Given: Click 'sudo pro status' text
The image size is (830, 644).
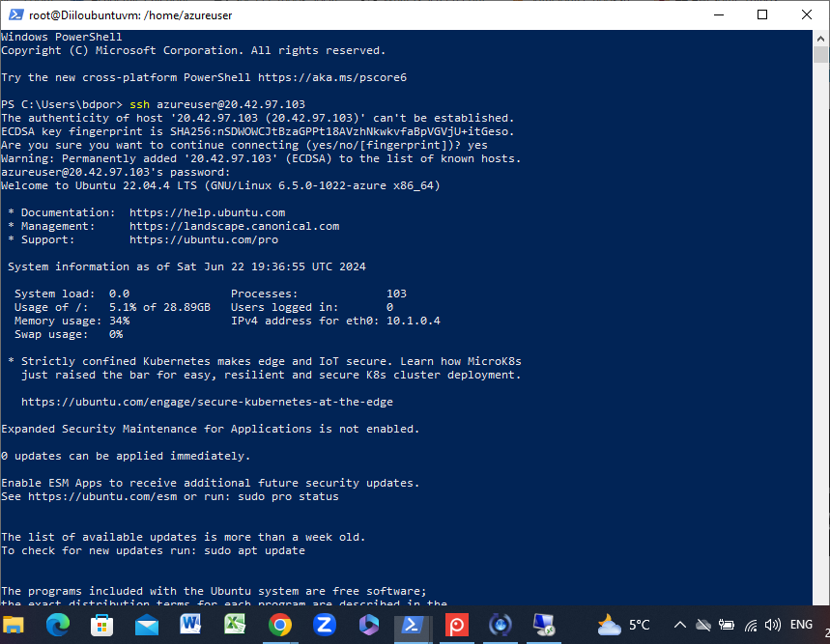Looking at the screenshot, I should pos(289,497).
